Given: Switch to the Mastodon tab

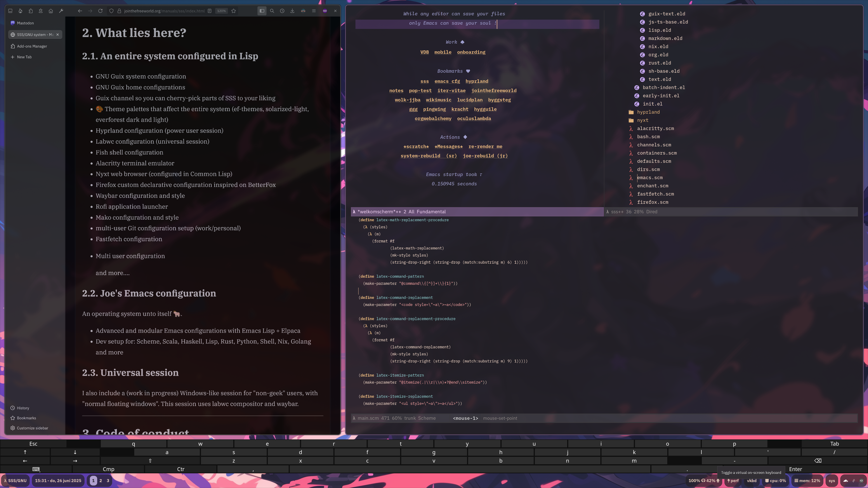Looking at the screenshot, I should tap(35, 23).
